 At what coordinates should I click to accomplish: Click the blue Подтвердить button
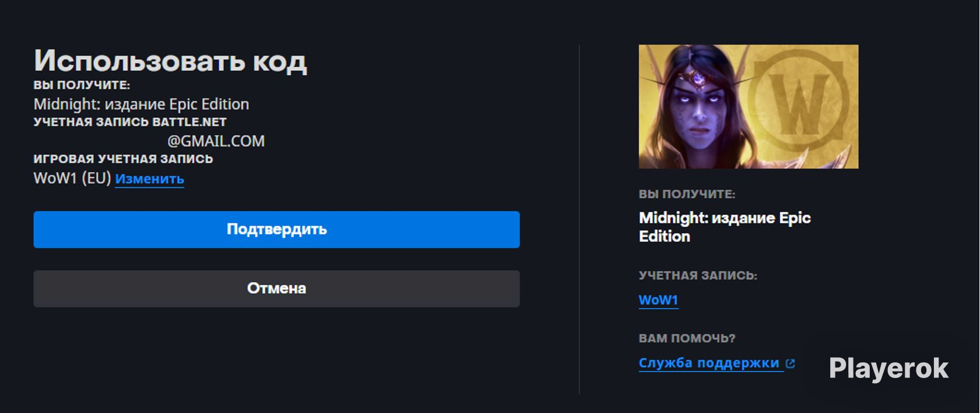click(276, 229)
